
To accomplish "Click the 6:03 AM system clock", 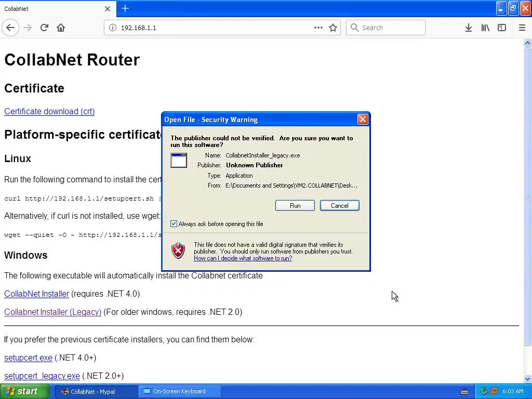I will (x=513, y=392).
